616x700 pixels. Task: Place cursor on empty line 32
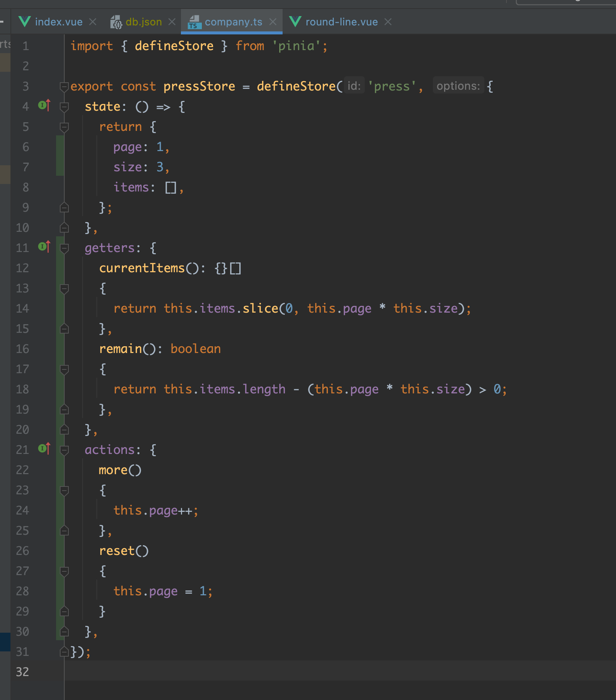(336, 672)
